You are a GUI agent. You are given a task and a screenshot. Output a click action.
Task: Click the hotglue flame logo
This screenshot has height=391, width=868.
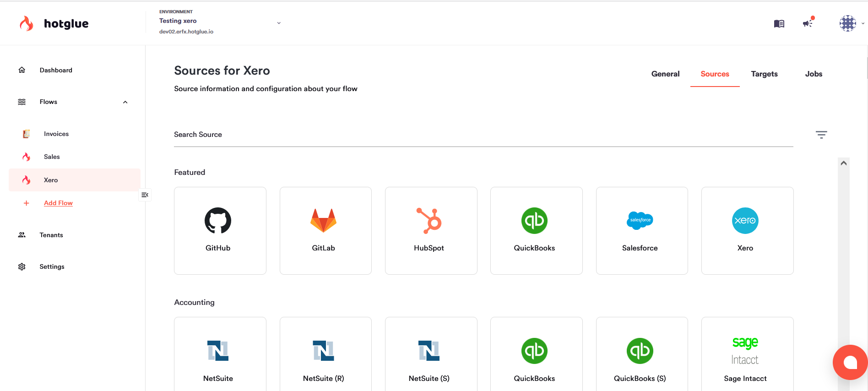click(27, 23)
